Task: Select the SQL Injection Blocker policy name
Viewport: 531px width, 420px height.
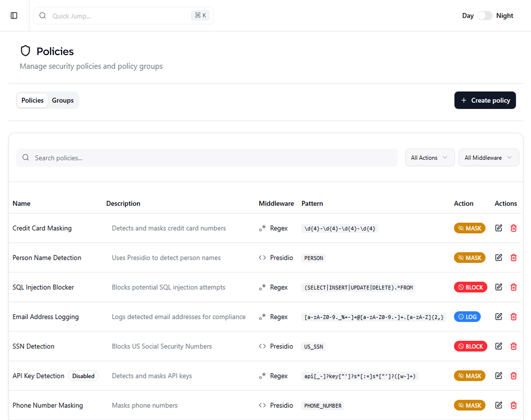Action: [x=43, y=287]
